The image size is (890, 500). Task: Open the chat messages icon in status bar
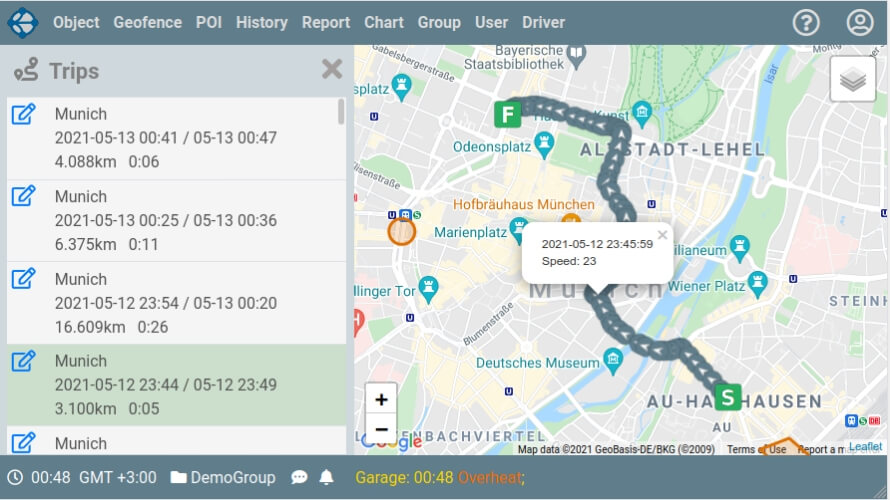pyautogui.click(x=299, y=478)
